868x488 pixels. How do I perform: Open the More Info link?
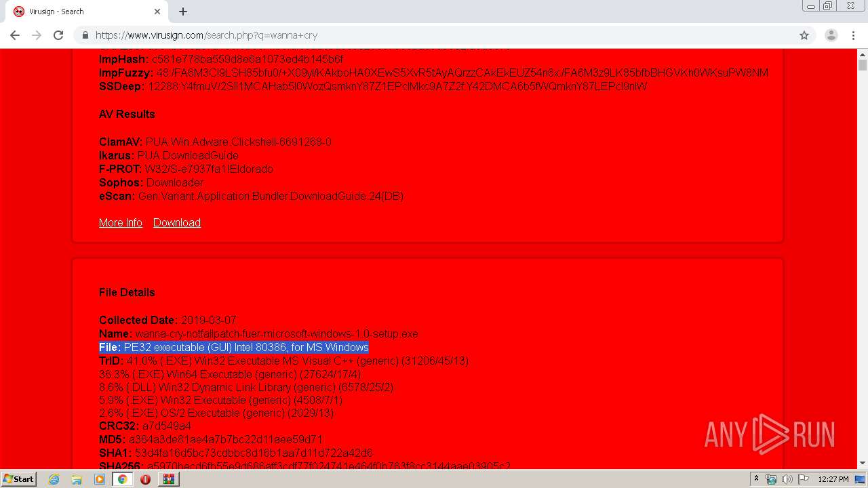121,222
